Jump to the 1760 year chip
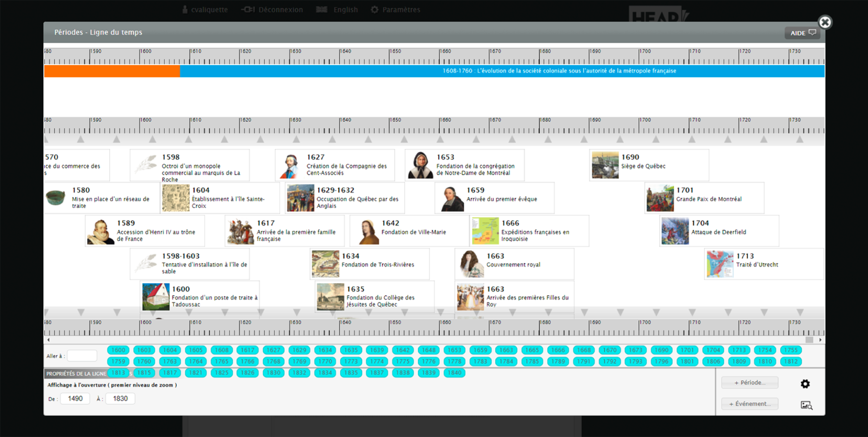Viewport: 868px width, 437px height. [x=144, y=362]
